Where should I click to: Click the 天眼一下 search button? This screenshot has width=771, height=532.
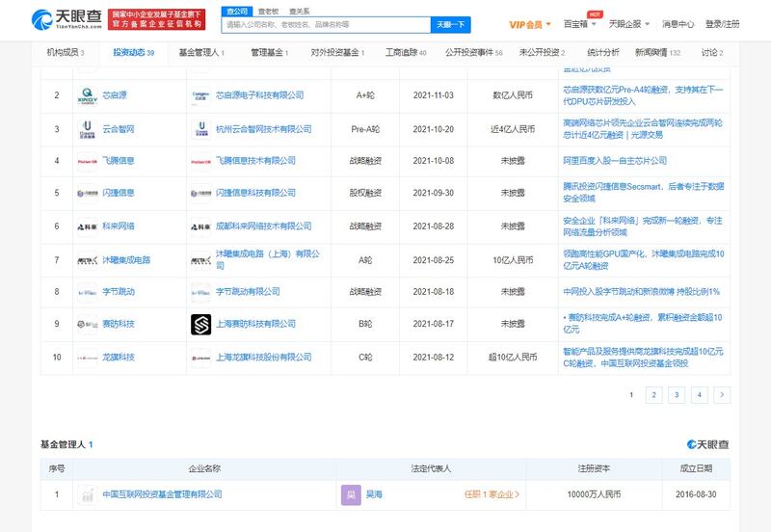click(450, 25)
